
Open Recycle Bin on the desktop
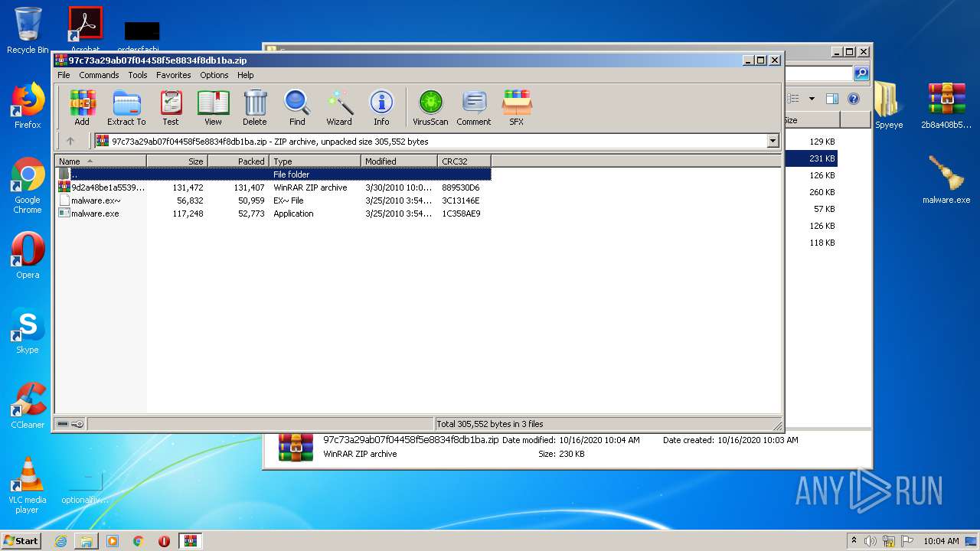click(x=28, y=31)
